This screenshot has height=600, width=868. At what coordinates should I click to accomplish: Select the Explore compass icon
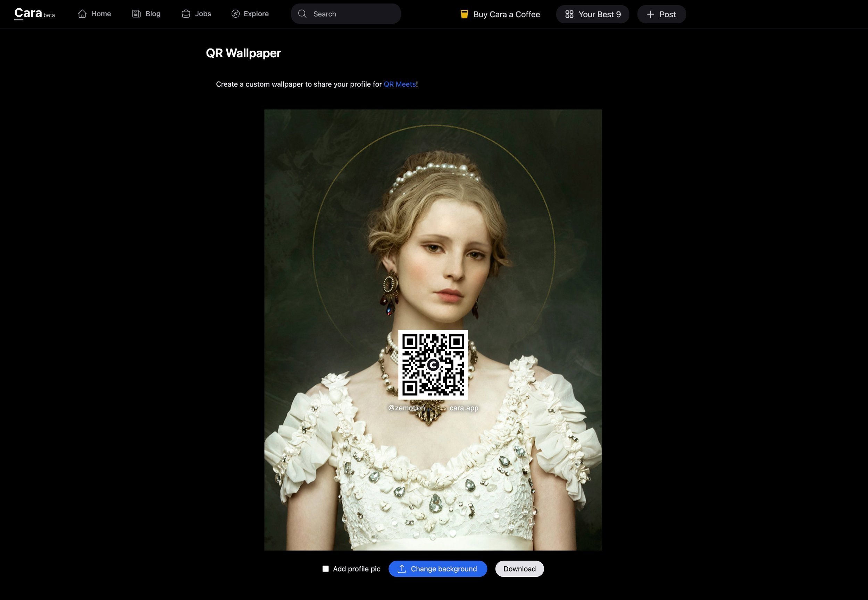(235, 14)
